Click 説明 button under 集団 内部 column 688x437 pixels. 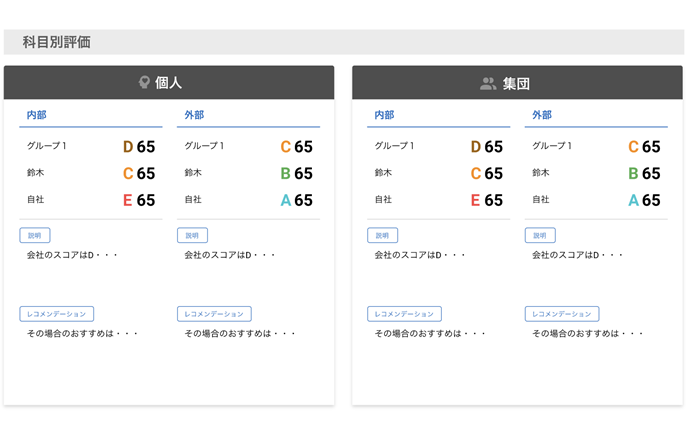[382, 236]
